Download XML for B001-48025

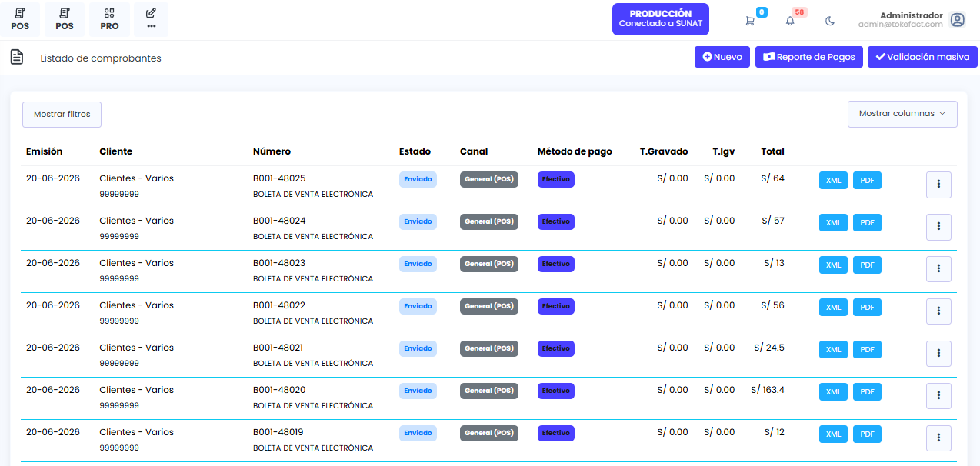(833, 181)
